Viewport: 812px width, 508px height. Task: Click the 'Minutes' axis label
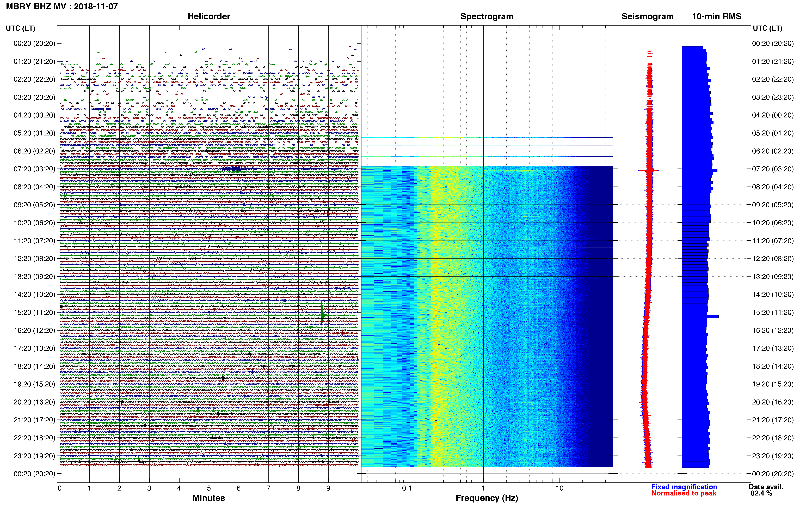pos(209,498)
